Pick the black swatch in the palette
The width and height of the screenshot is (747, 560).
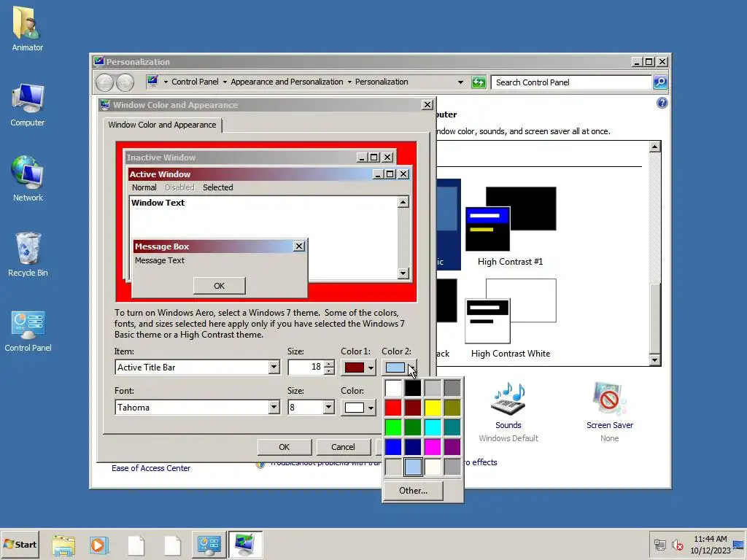[413, 388]
